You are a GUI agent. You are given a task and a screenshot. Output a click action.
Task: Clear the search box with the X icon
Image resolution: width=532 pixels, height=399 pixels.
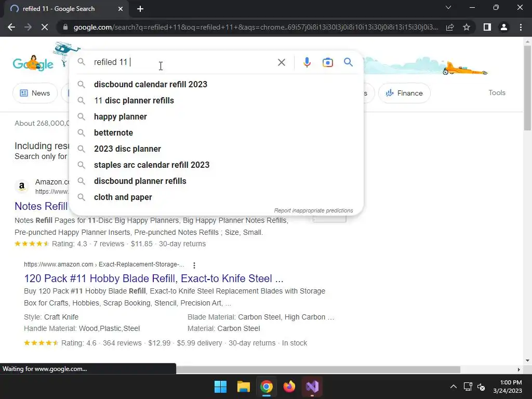[281, 62]
